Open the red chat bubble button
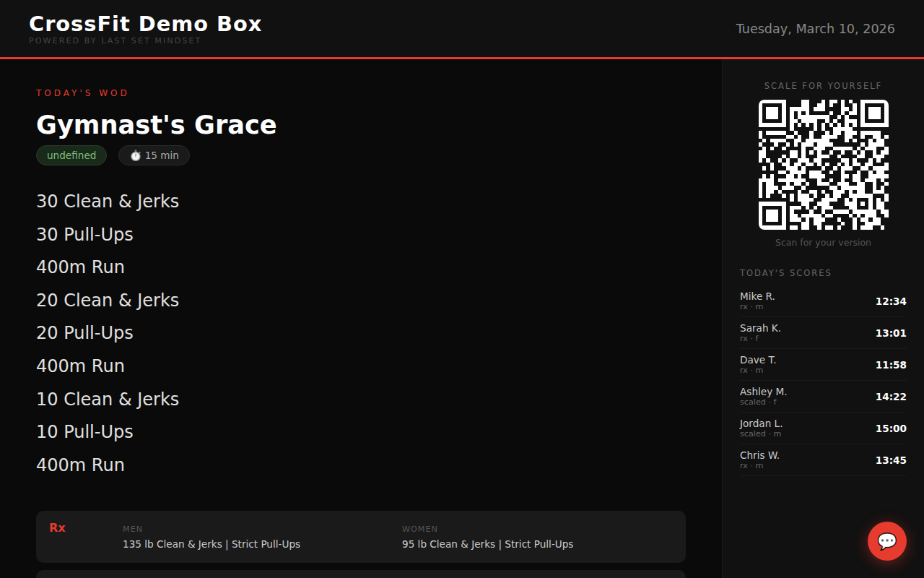Image resolution: width=924 pixels, height=578 pixels. [x=886, y=541]
